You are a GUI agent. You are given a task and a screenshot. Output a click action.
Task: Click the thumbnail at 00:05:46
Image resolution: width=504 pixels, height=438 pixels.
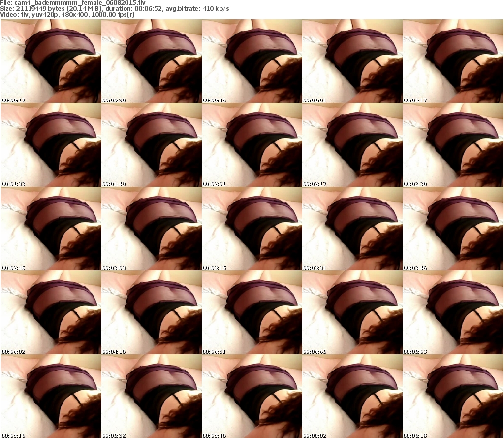tap(252, 396)
